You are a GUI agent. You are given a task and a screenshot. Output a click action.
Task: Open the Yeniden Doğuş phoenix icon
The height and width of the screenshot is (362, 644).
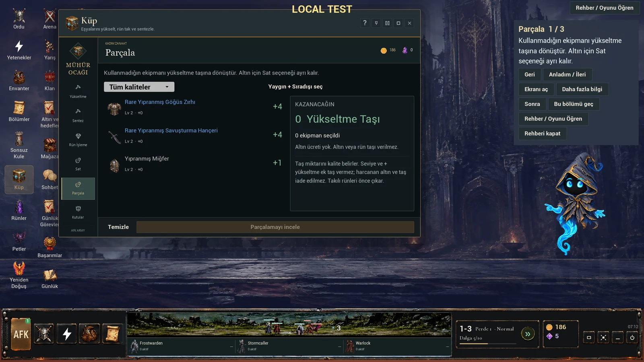pyautogui.click(x=19, y=275)
